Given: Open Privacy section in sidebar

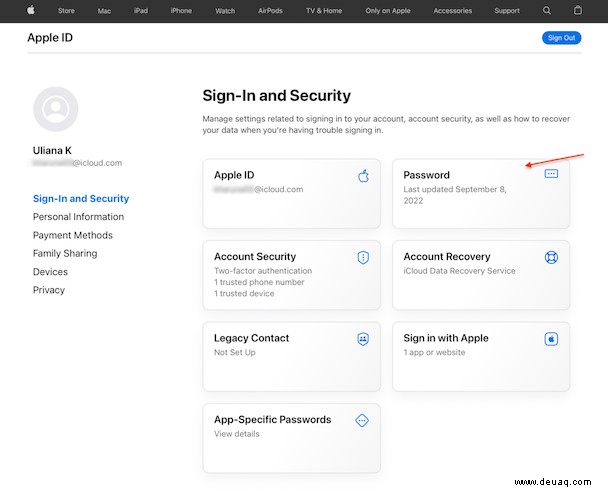Looking at the screenshot, I should [x=49, y=290].
